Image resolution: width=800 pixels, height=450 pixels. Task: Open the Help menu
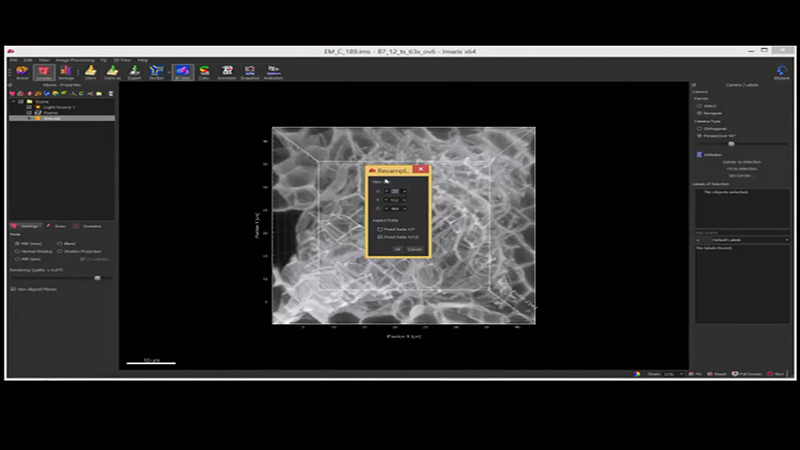tap(142, 60)
